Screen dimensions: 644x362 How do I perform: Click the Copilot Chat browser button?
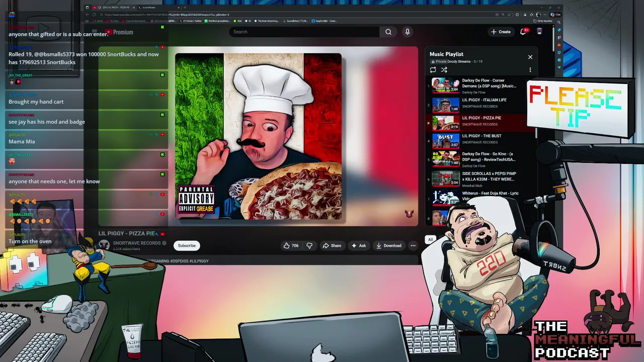coord(555,15)
